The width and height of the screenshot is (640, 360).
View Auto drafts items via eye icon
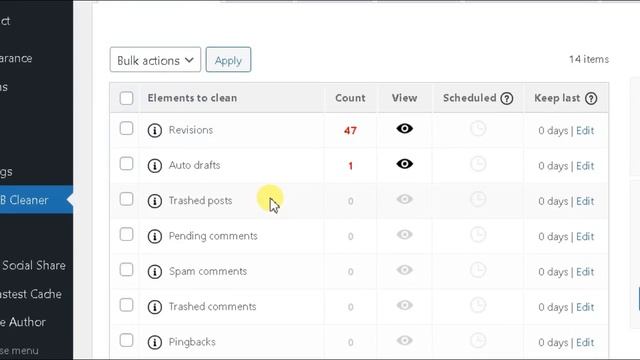point(404,164)
